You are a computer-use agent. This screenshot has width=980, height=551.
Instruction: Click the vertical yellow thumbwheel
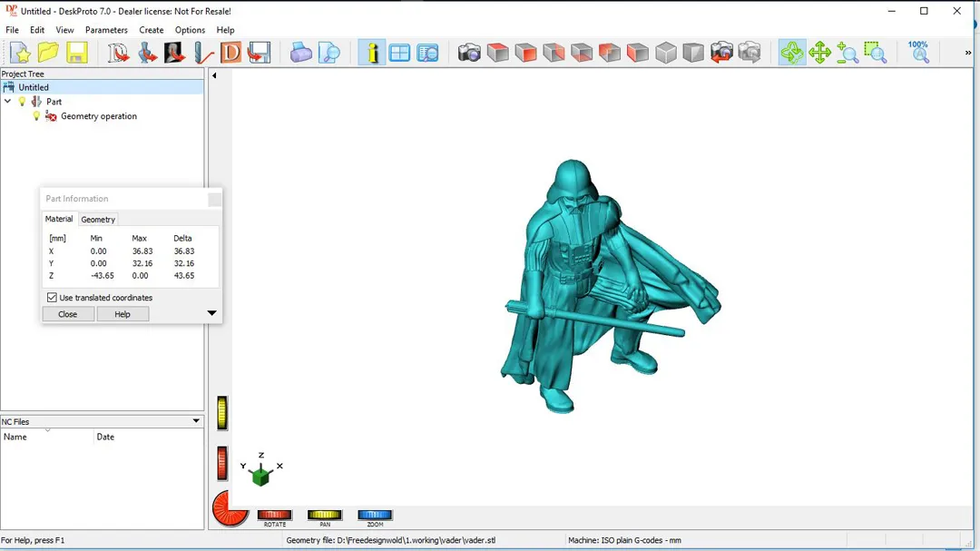(222, 413)
